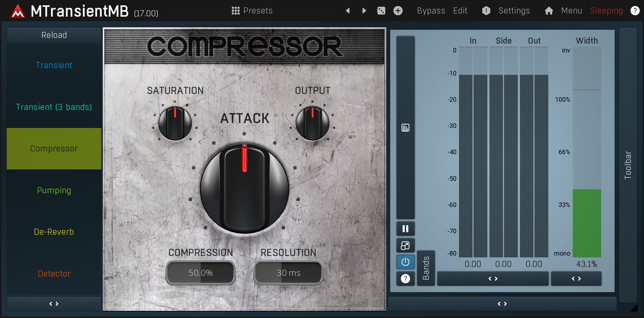Open the meter panel help icon
The image size is (644, 318).
(405, 279)
